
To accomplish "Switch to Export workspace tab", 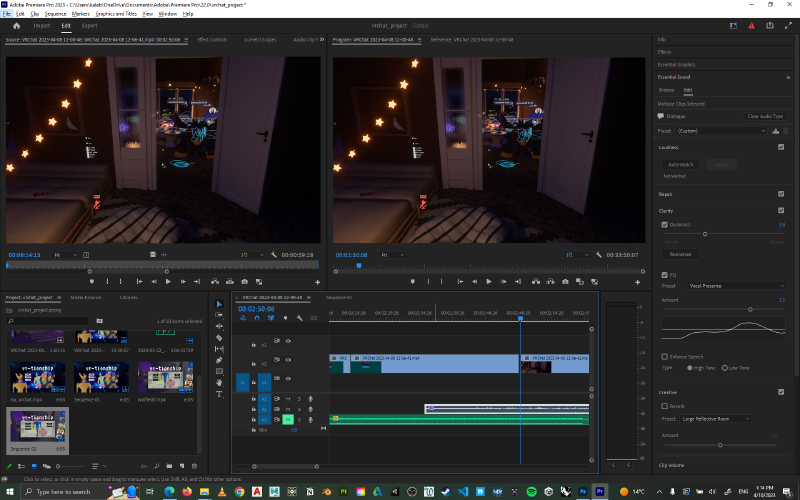I will (x=89, y=26).
